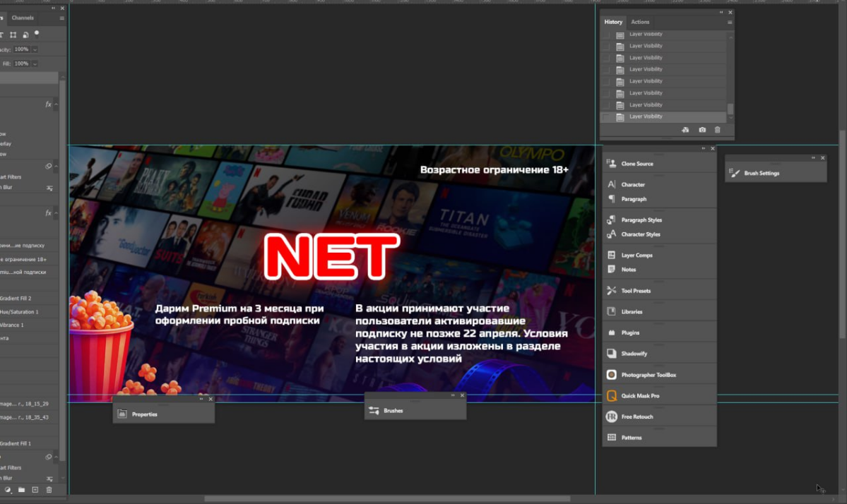This screenshot has width=847, height=504.
Task: Open the Shadowify plugin panel
Action: (x=659, y=354)
